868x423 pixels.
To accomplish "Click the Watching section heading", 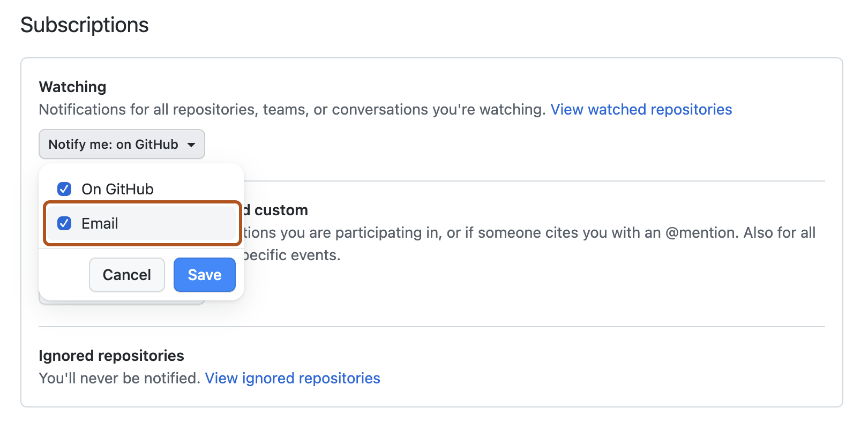I will coord(72,87).
